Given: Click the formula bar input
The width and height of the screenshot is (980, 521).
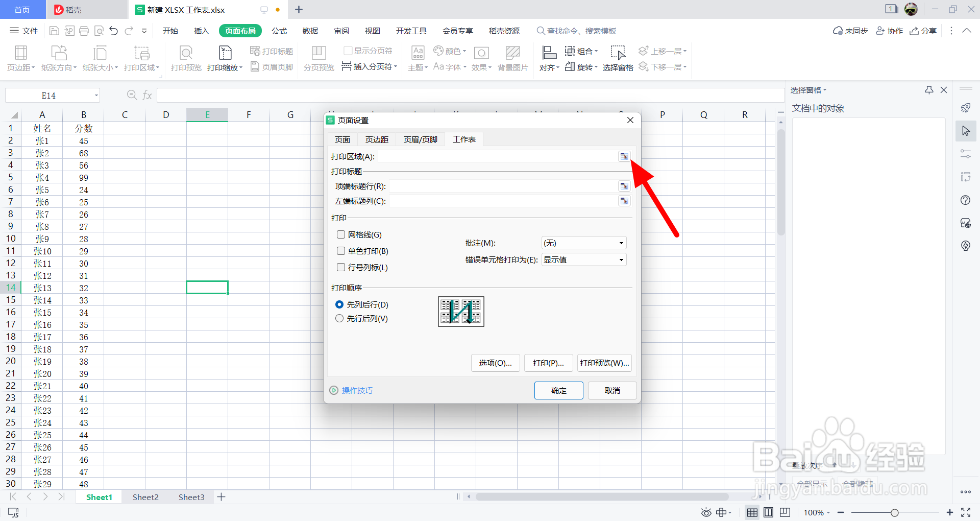Looking at the screenshot, I should [470, 95].
